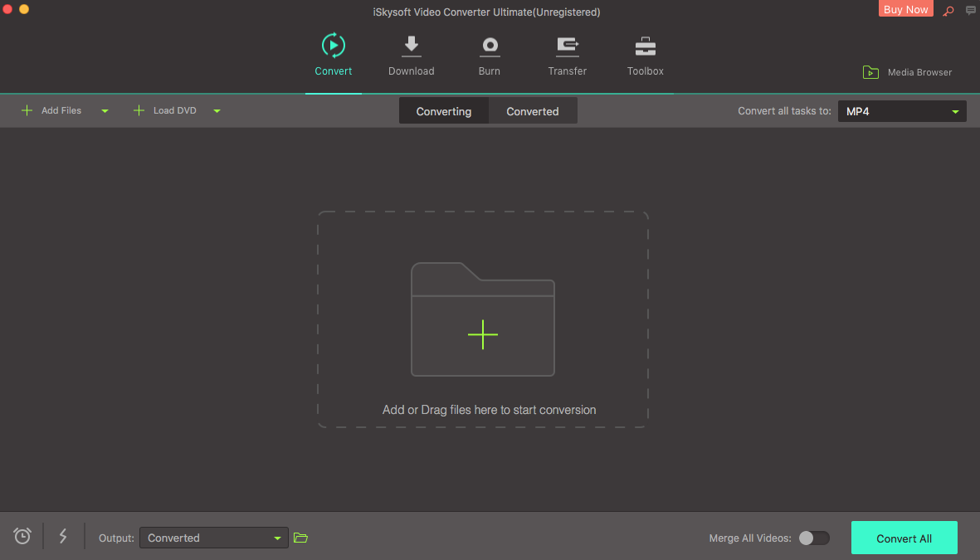This screenshot has width=980, height=560.
Task: Click the folder plus icon to add files
Action: point(482,319)
